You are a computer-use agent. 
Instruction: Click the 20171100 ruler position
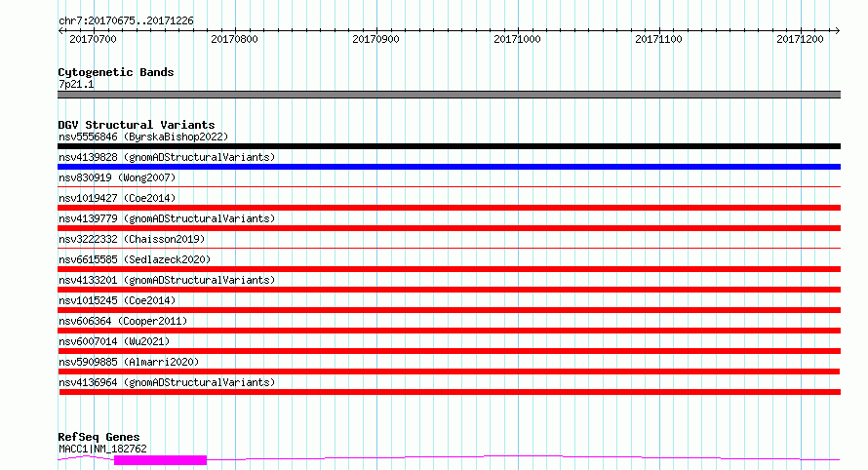point(658,39)
